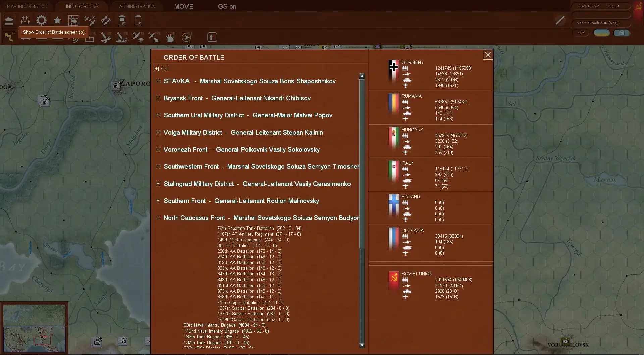Select the F1 move mode arrow icon
Viewport: 644px width, 355px height.
coord(9,37)
